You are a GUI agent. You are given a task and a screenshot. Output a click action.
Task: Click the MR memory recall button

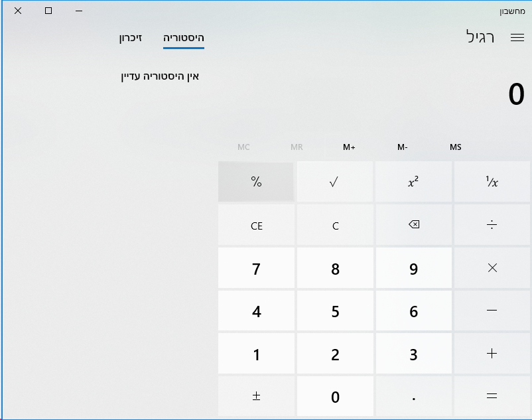coord(297,147)
